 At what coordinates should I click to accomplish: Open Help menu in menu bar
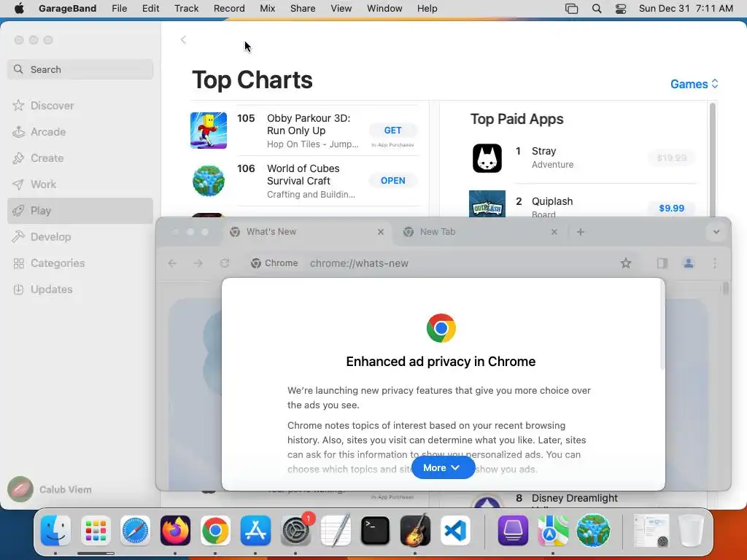tap(427, 8)
